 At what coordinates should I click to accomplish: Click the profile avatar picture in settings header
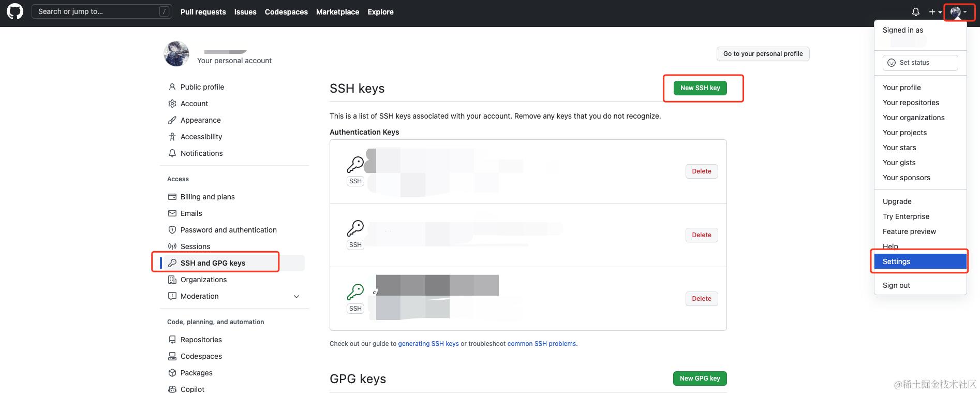(x=176, y=54)
